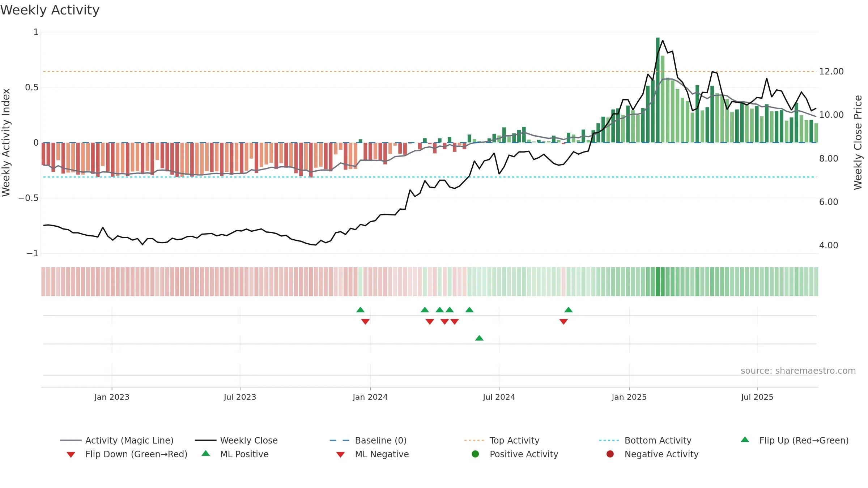Image resolution: width=868 pixels, height=488 pixels.
Task: Click the 4.00 price axis label
Action: click(829, 245)
